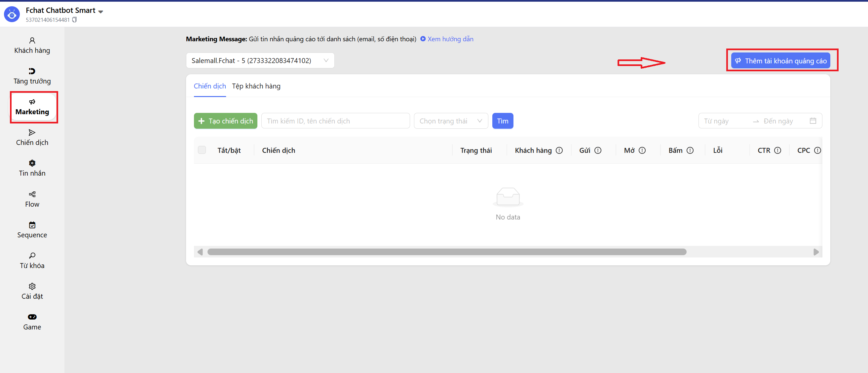Open the Xem hướng dẫn link

[x=450, y=39]
